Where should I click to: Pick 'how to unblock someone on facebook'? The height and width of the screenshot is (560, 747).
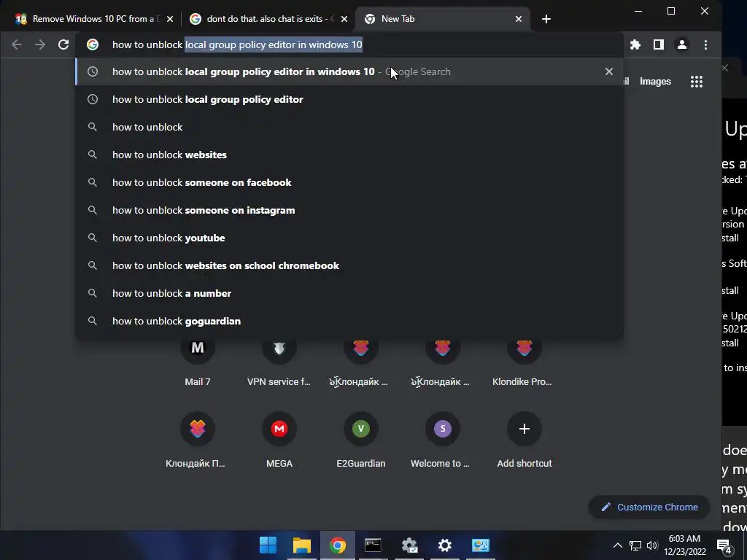349,182
